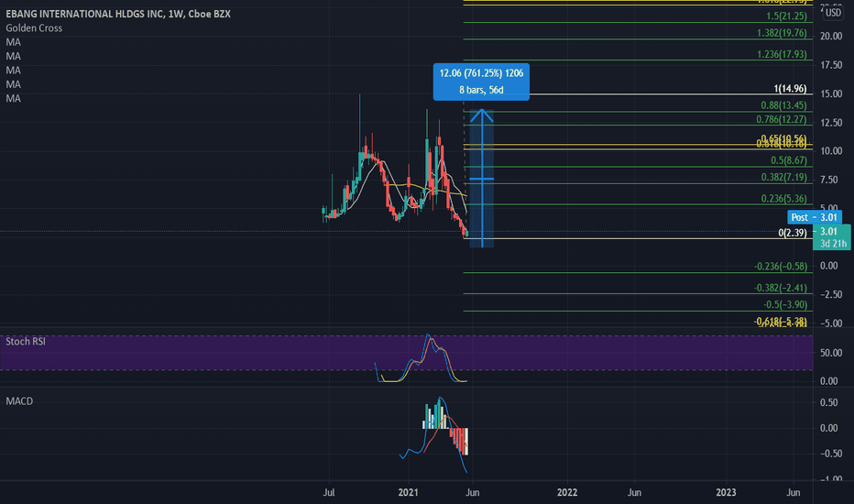
Task: Select Fib level 0.88(13.45)
Action: click(783, 105)
